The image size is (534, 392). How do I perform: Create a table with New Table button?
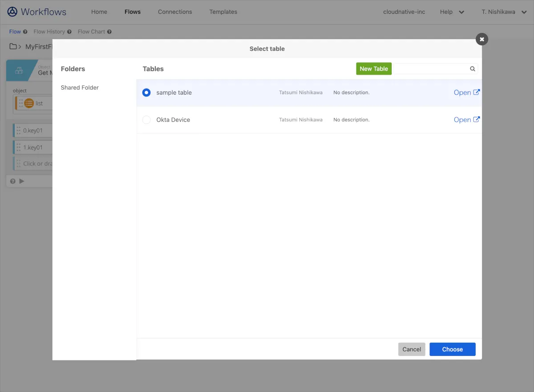point(374,68)
